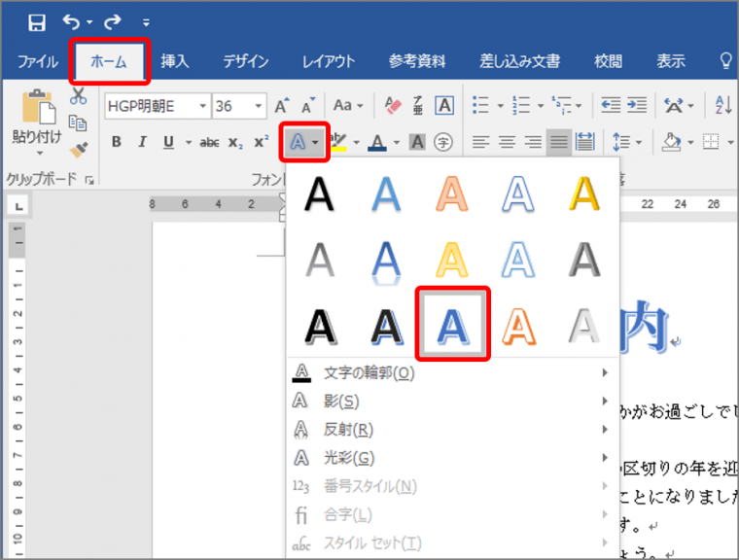Open multilevel list button

tap(561, 105)
